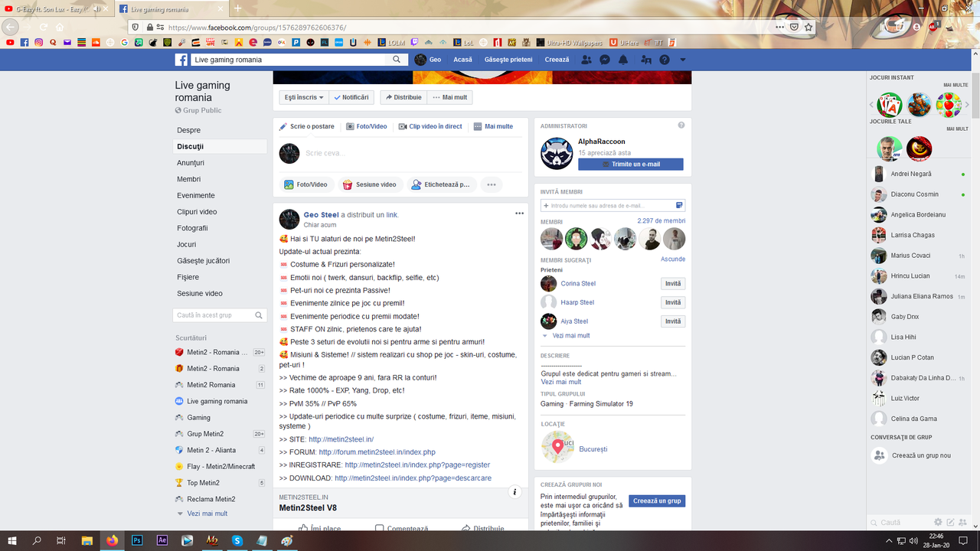This screenshot has height=551, width=980.
Task: Invite Corina Steel to the group
Action: 673,283
